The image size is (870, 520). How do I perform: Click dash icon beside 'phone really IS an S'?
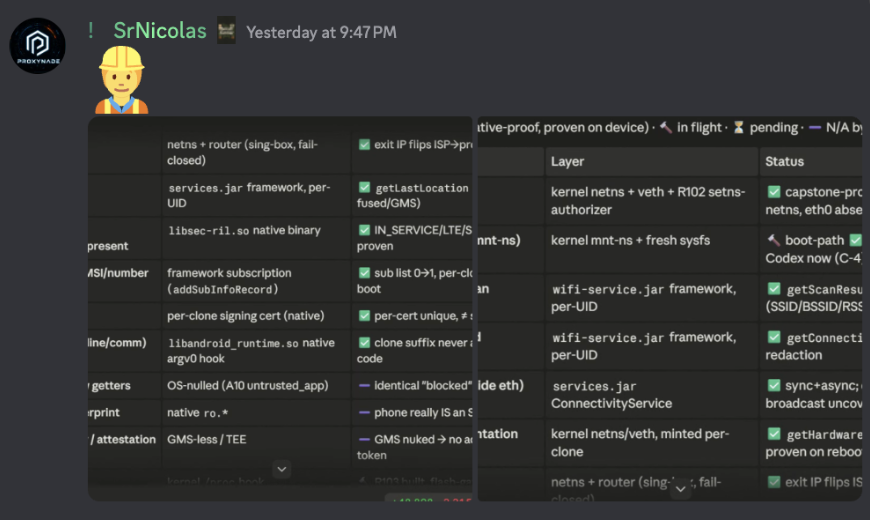point(364,413)
